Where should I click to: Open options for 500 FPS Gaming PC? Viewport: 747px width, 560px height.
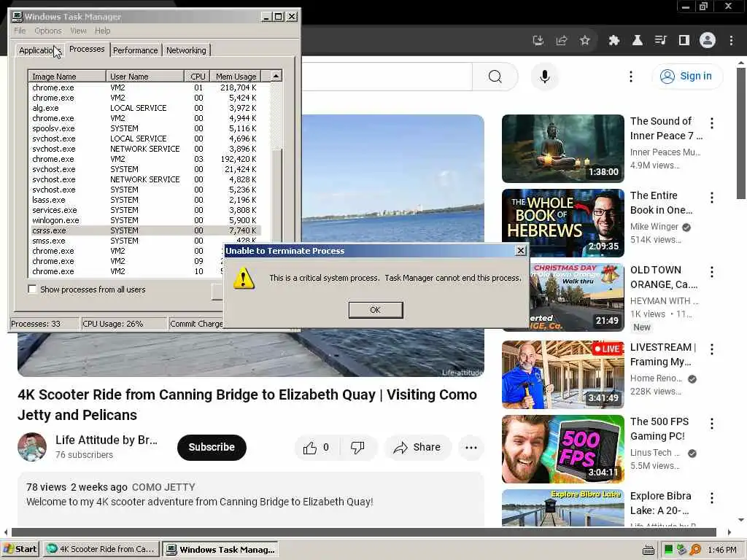pyautogui.click(x=712, y=424)
